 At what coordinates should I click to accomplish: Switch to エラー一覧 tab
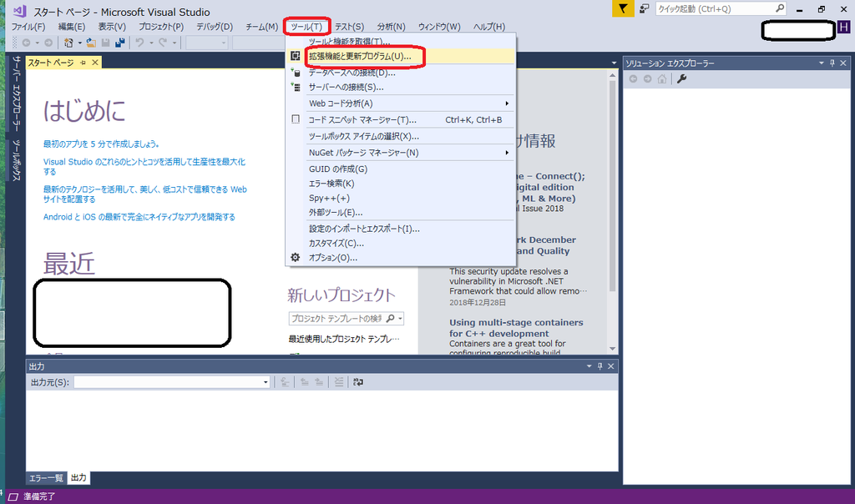pos(46,478)
